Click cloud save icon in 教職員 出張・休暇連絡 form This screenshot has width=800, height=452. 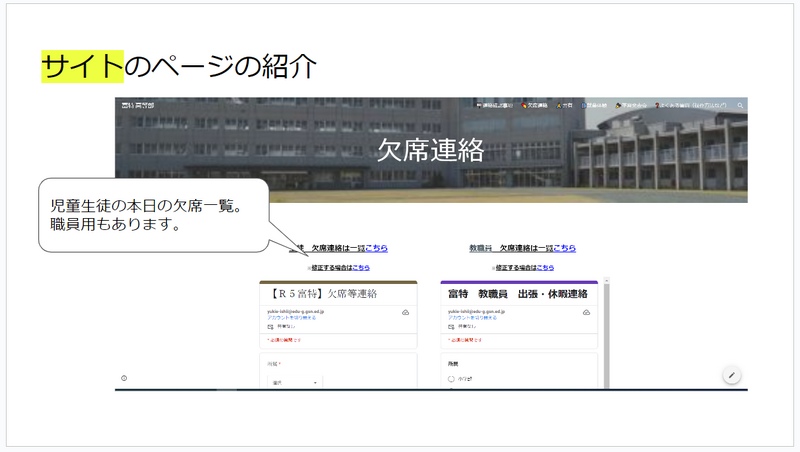click(586, 312)
